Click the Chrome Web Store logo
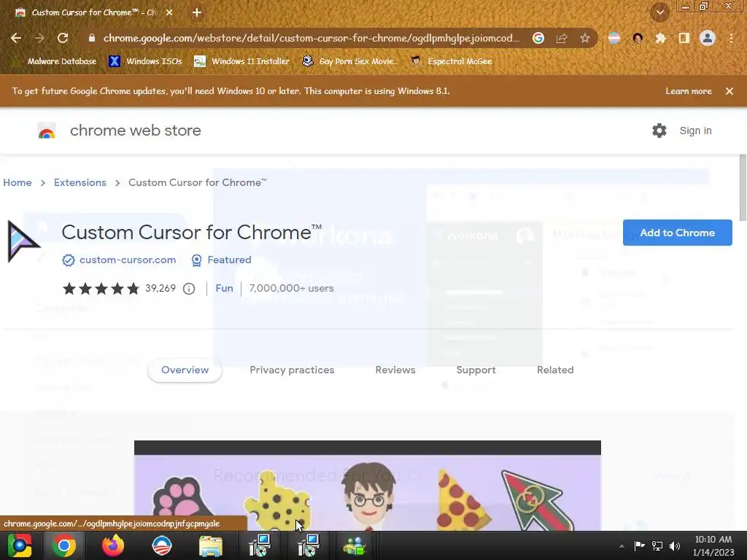 tap(47, 131)
